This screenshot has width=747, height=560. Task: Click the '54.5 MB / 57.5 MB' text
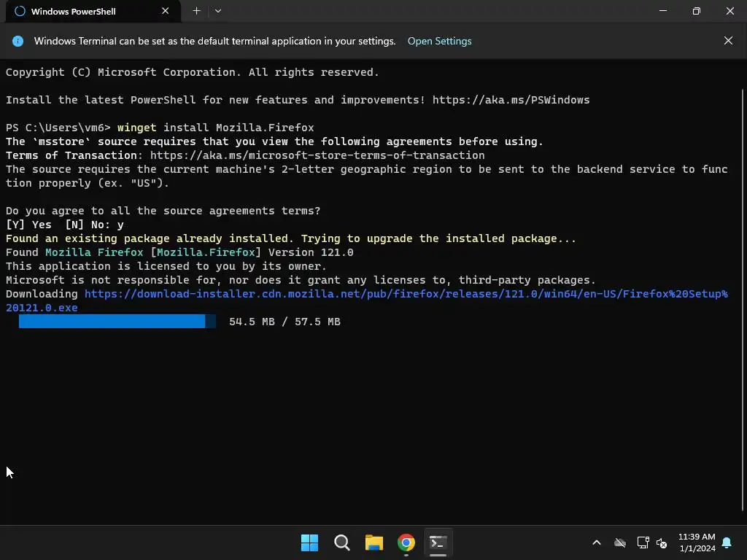[x=285, y=322]
